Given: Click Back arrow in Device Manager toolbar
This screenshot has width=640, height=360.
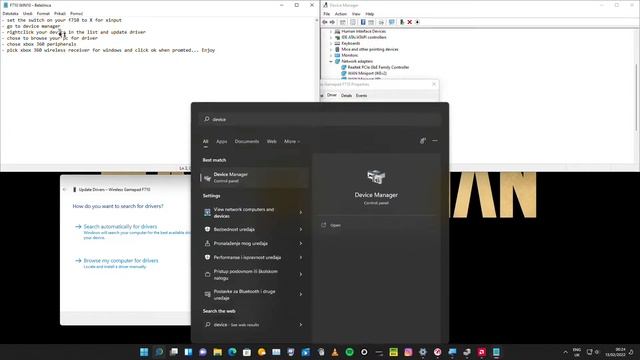Looking at the screenshot, I should 325,22.
